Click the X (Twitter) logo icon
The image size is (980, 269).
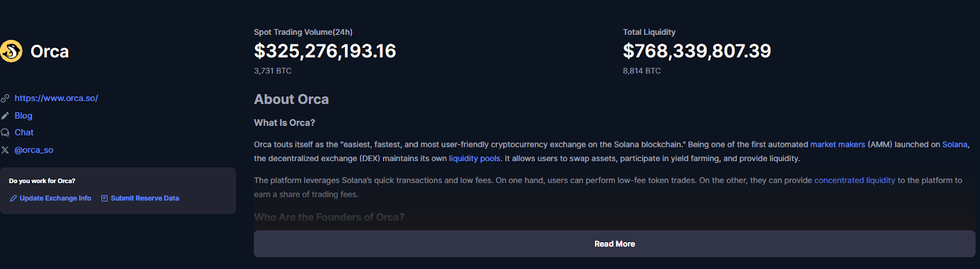coord(5,150)
